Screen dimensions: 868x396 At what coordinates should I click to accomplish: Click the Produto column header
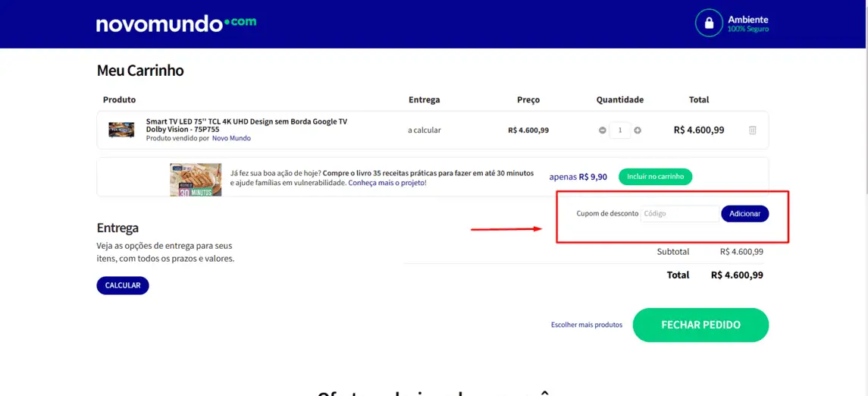click(x=119, y=99)
